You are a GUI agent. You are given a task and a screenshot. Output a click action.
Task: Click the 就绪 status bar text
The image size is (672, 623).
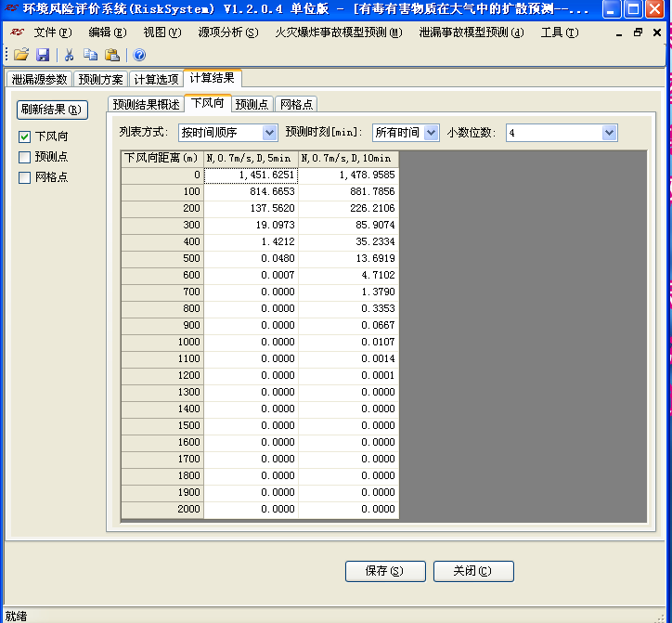(16, 617)
